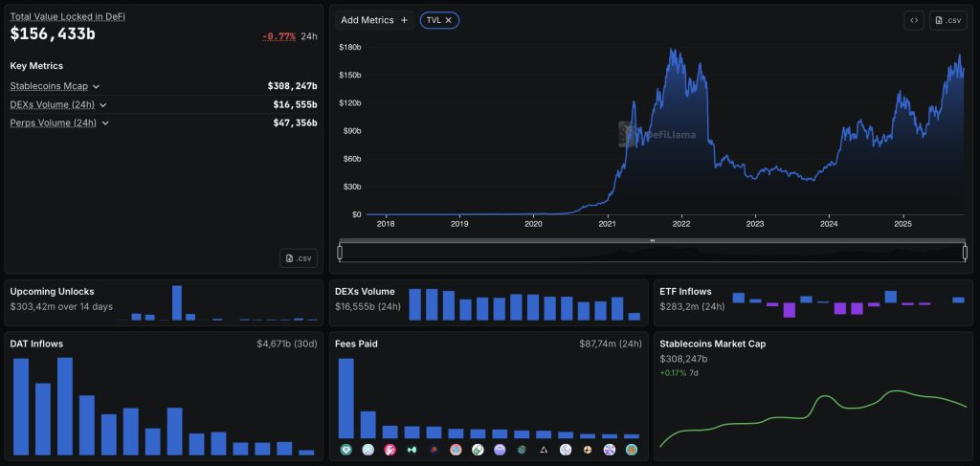
Task: Open the ETF Inflows card
Action: (x=813, y=303)
